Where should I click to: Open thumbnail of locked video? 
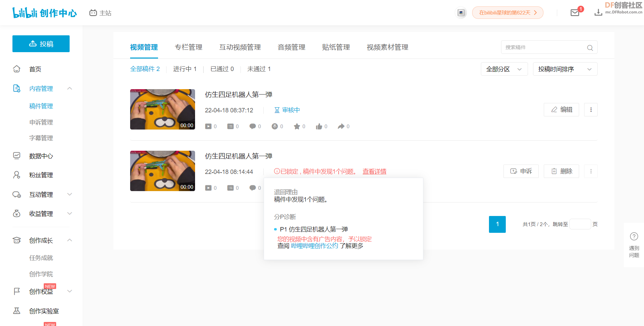click(x=162, y=171)
